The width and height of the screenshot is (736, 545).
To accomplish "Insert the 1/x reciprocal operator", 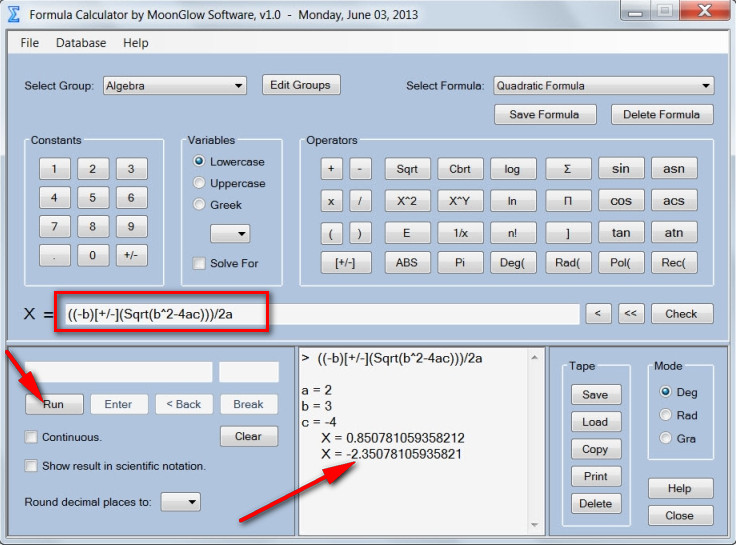I will 460,233.
